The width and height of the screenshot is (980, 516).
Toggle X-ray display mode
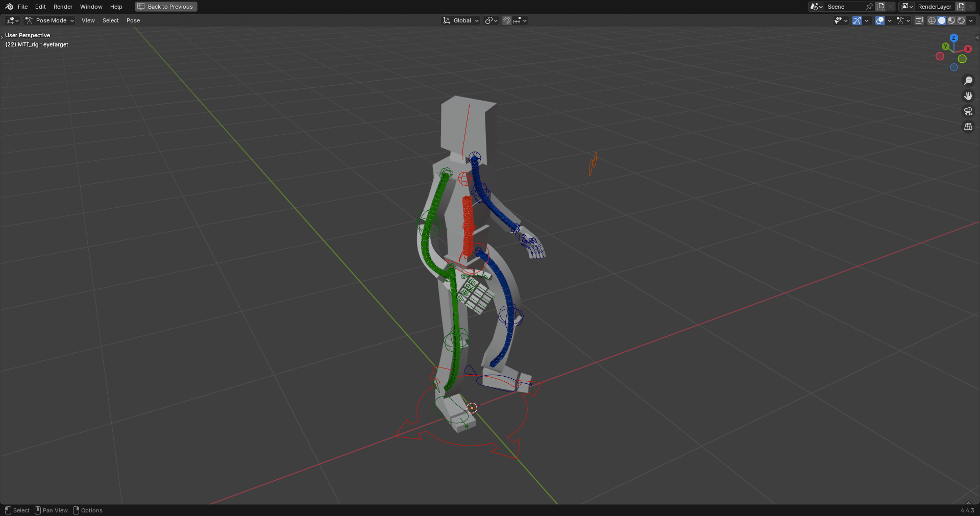point(919,20)
